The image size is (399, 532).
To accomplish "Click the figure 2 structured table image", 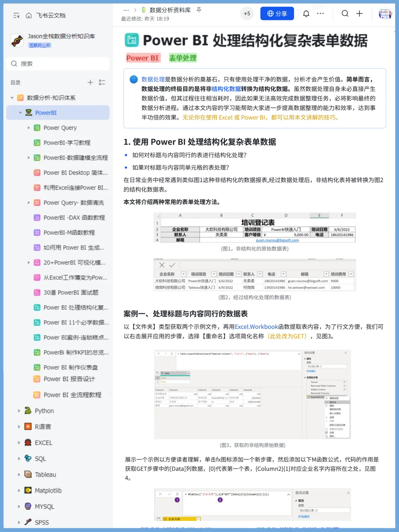I will tap(255, 275).
